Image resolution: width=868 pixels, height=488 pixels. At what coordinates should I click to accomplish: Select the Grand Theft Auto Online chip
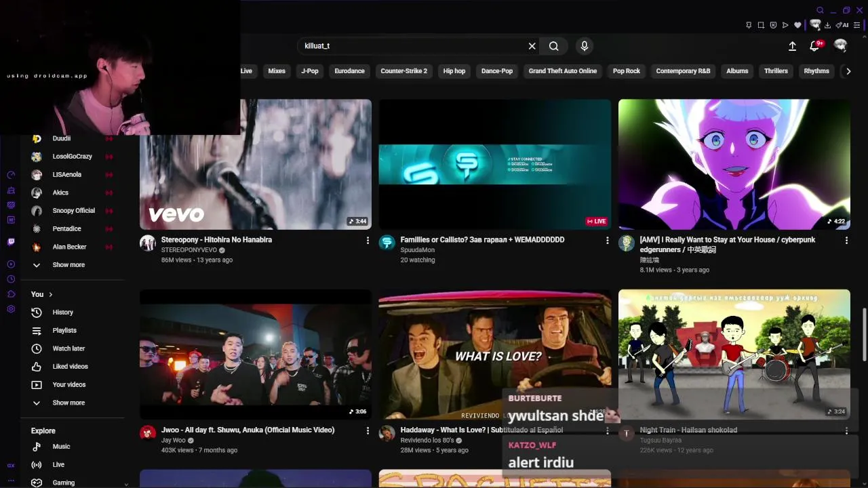click(563, 71)
